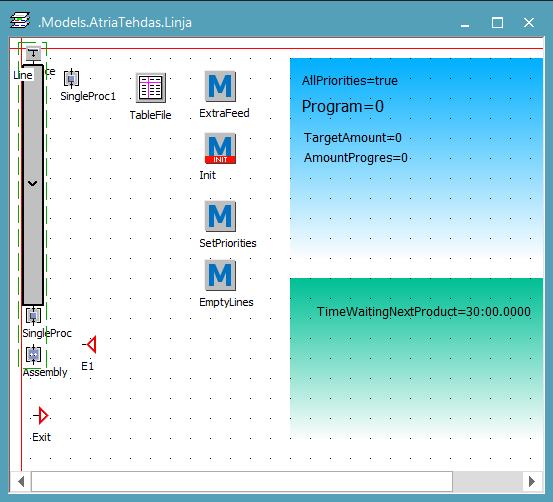The width and height of the screenshot is (553, 502).
Task: Select the TargetAmount=0 variable
Action: click(x=353, y=138)
